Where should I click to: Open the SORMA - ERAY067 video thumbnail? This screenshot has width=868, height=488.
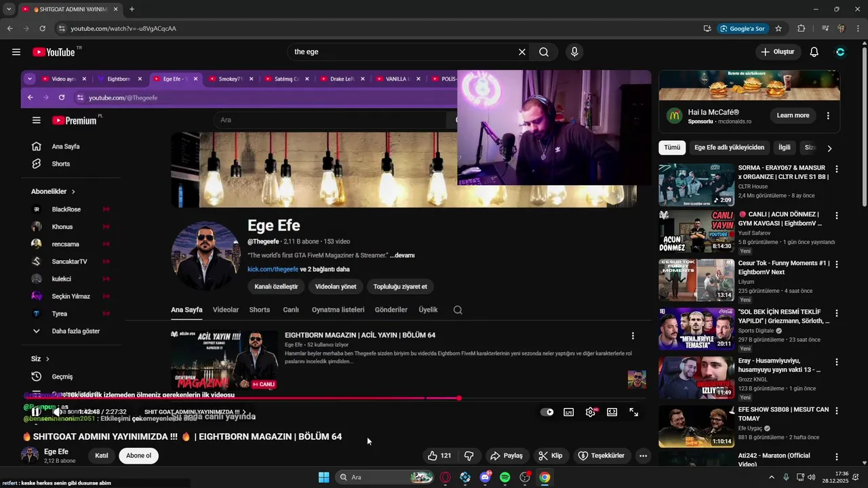pyautogui.click(x=696, y=184)
